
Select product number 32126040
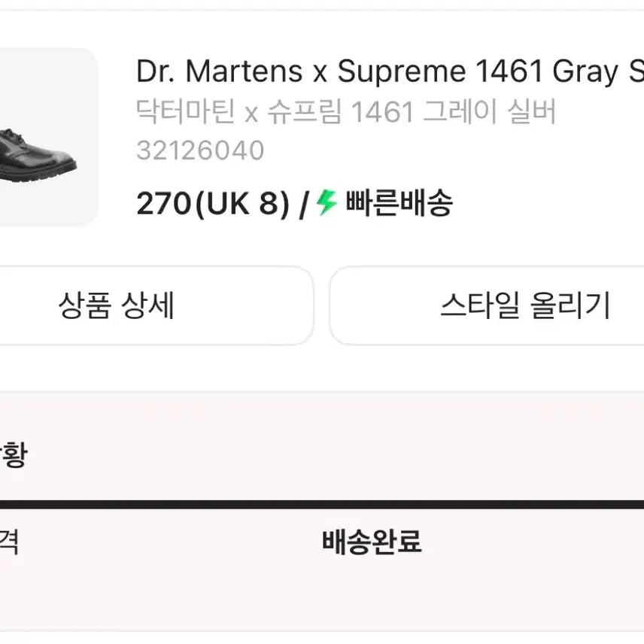click(x=199, y=150)
